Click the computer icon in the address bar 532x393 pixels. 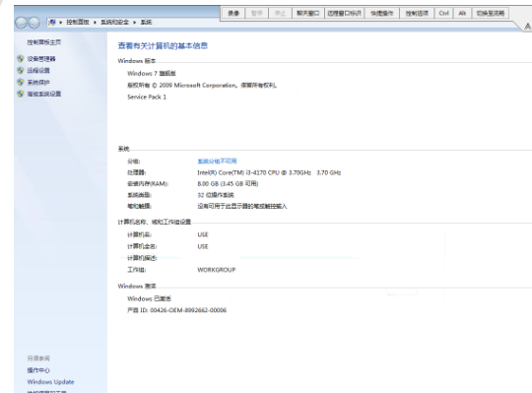tap(52, 22)
